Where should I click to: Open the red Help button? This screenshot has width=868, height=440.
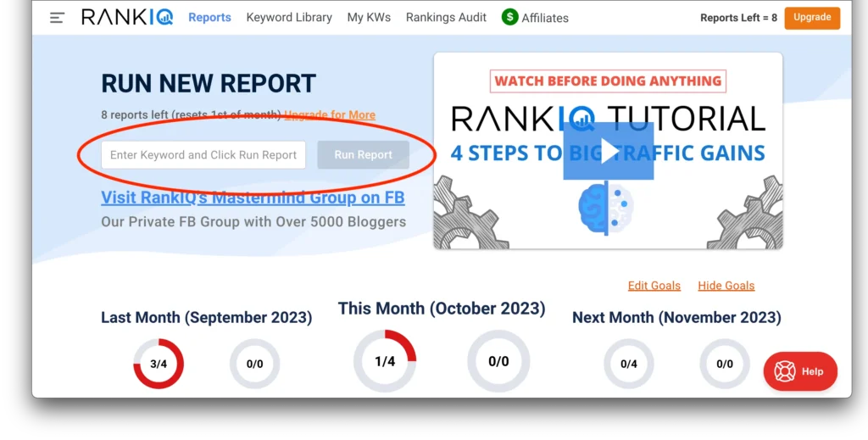pos(800,371)
